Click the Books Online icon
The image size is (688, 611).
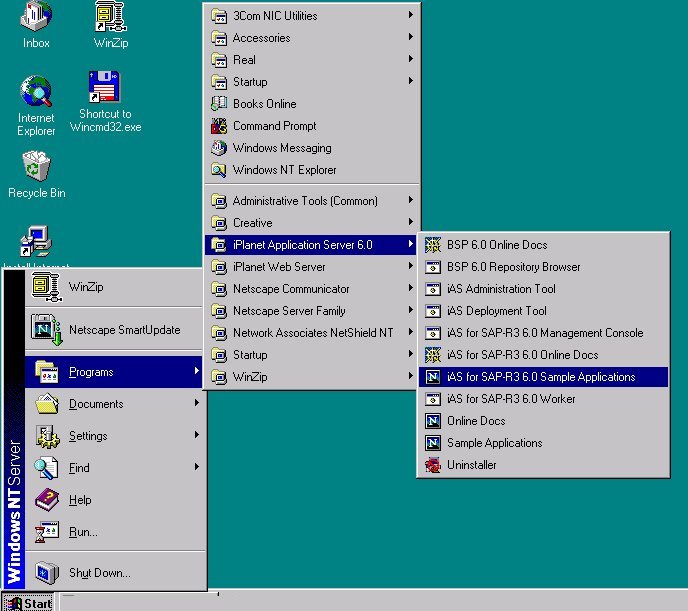(219, 104)
